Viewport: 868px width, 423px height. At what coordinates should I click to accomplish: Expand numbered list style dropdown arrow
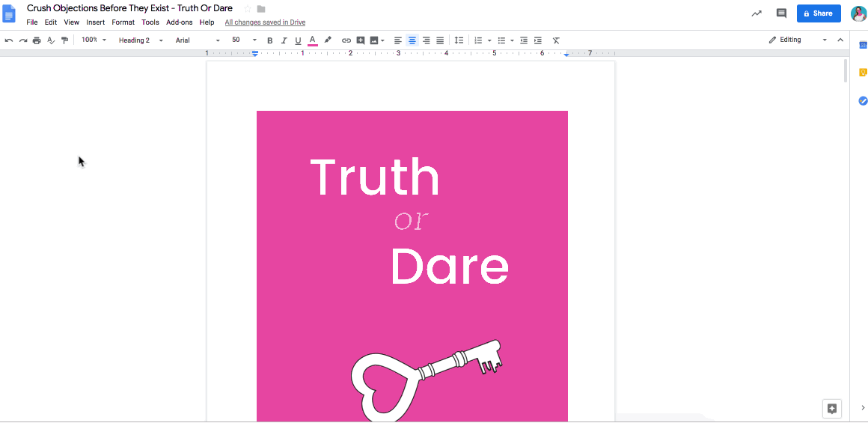[489, 40]
